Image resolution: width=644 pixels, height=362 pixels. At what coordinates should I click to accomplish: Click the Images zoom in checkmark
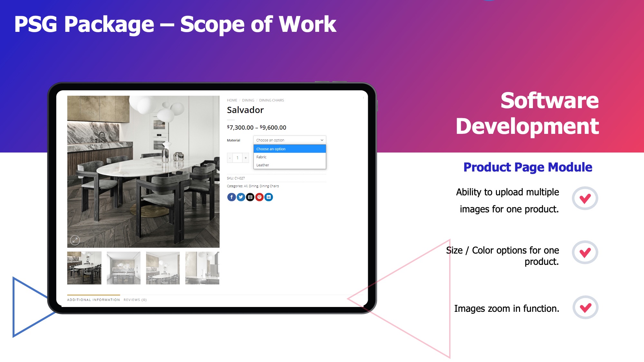point(585,307)
